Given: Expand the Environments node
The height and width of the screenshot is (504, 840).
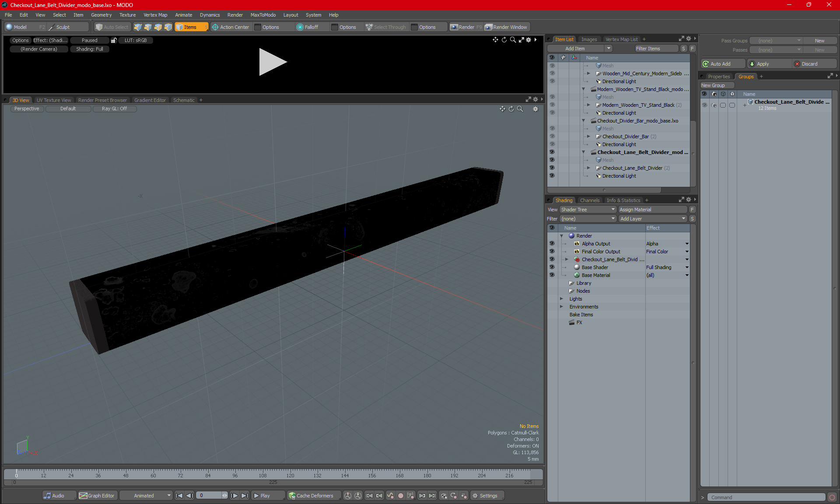Looking at the screenshot, I should [x=561, y=307].
